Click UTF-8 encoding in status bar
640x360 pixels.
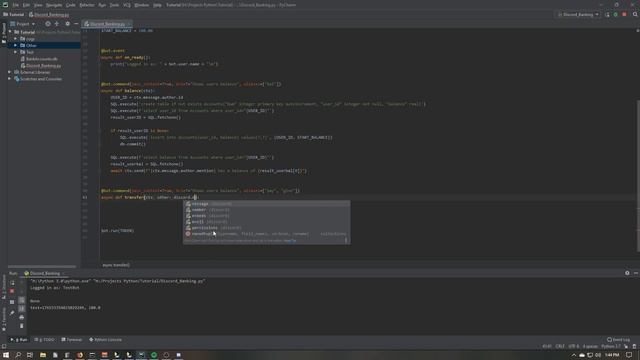(x=573, y=346)
